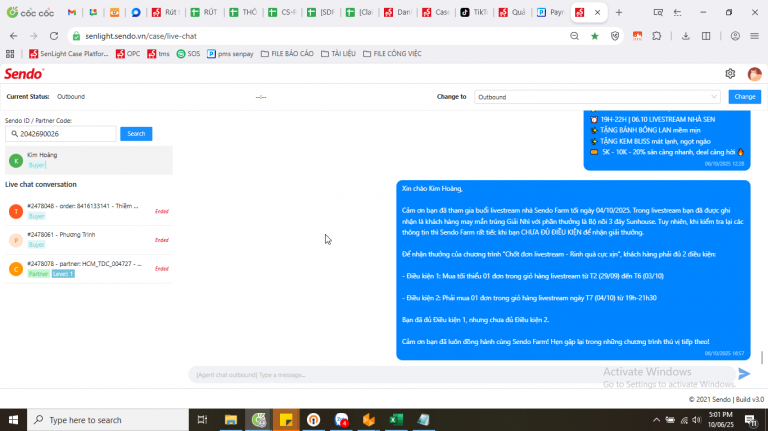Open the volume control in system tray
This screenshot has width=768, height=431.
pyautogui.click(x=697, y=420)
